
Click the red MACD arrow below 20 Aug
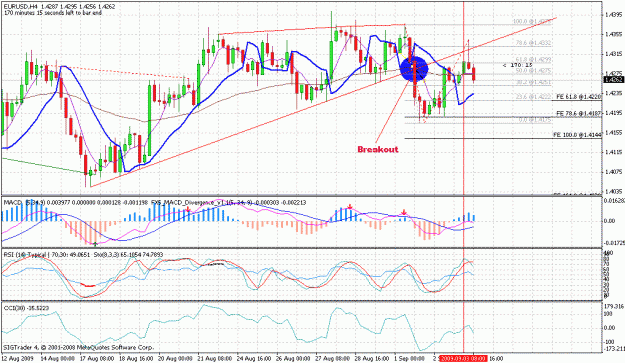(x=188, y=209)
